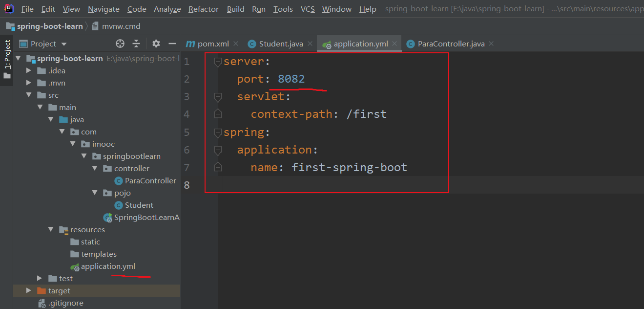Collapse the springbootlearn package

[83, 156]
